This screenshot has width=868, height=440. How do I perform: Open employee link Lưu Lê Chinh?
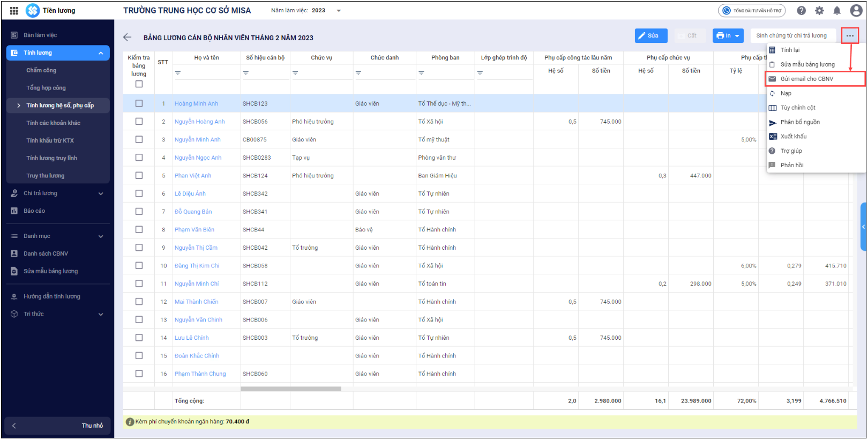pyautogui.click(x=191, y=338)
